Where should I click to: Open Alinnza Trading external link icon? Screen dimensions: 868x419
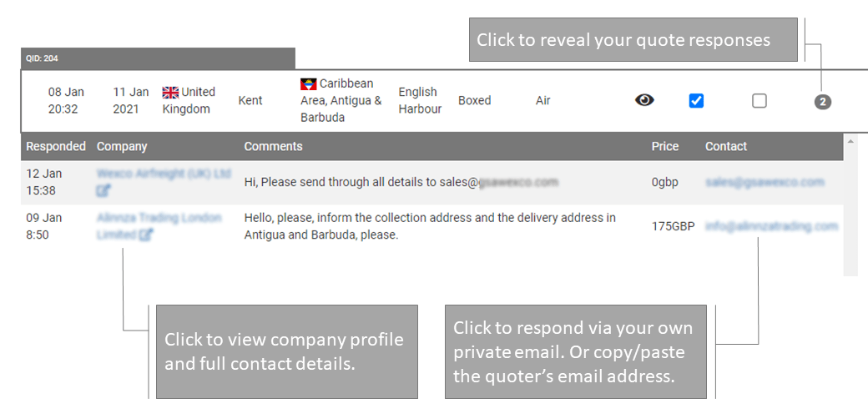(x=146, y=235)
